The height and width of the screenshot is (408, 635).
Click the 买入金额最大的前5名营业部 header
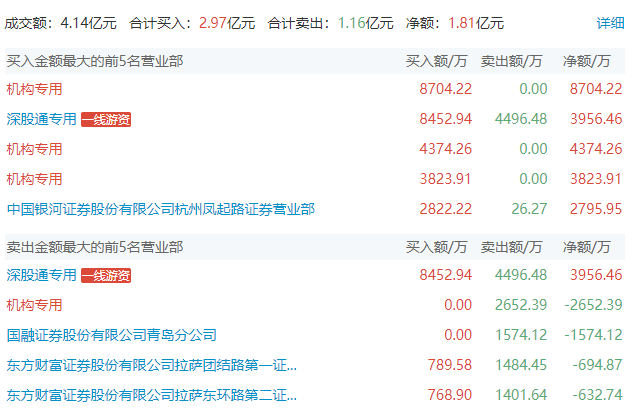point(95,61)
